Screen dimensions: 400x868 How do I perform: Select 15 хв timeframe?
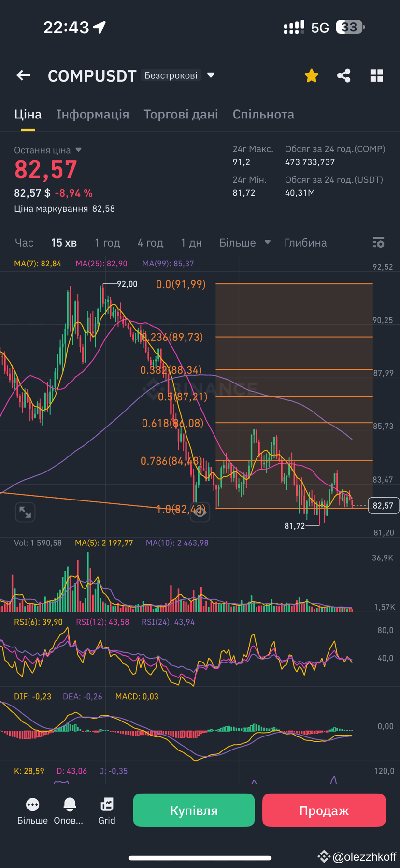point(64,243)
